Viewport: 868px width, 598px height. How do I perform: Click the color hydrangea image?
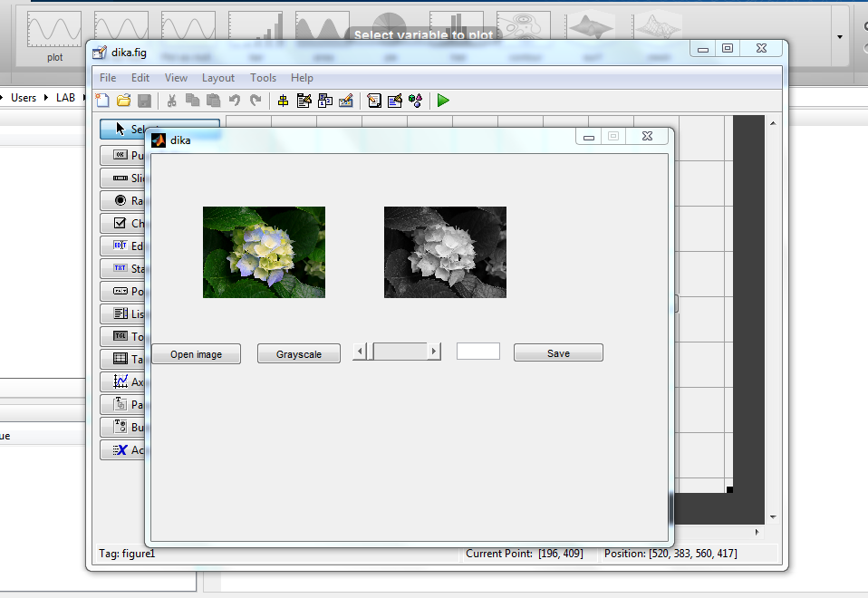tap(264, 253)
